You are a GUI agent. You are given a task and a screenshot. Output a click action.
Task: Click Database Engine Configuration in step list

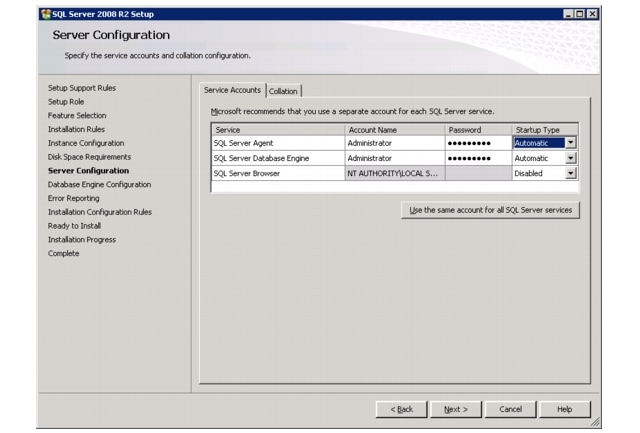[99, 184]
